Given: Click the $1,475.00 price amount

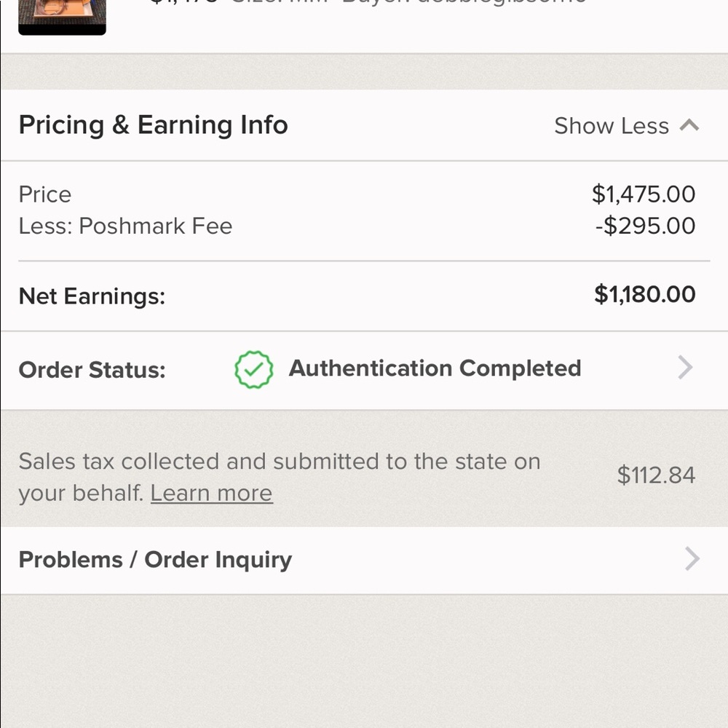Looking at the screenshot, I should (644, 194).
